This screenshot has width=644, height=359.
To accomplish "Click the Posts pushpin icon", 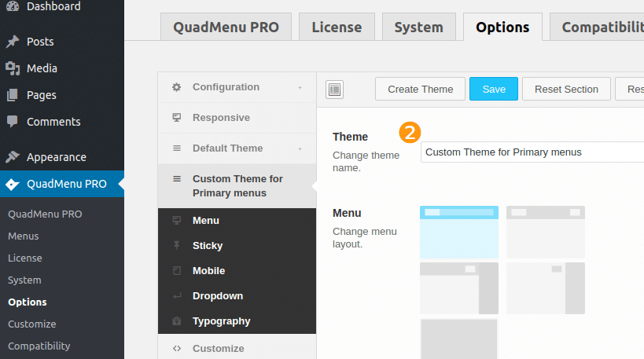I will 13,42.
